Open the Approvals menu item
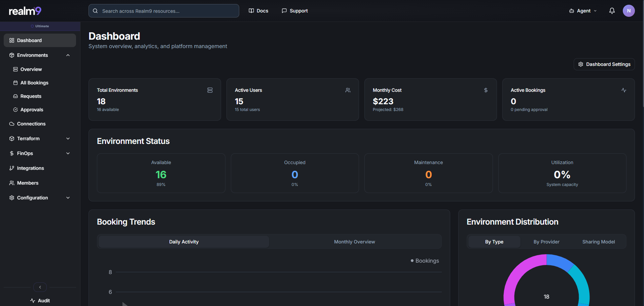Screen dimensions: 644x306 coord(32,109)
